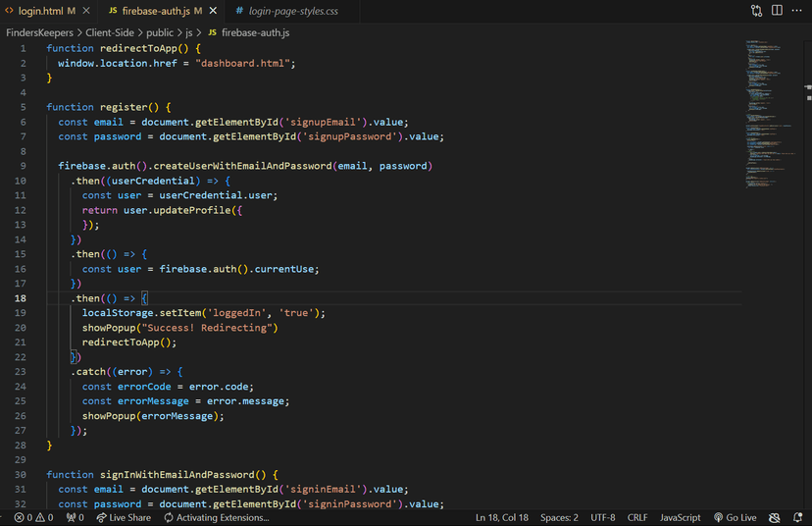This screenshot has height=526, width=812.
Task: Click the errors and warnings status indicator
Action: (33, 517)
